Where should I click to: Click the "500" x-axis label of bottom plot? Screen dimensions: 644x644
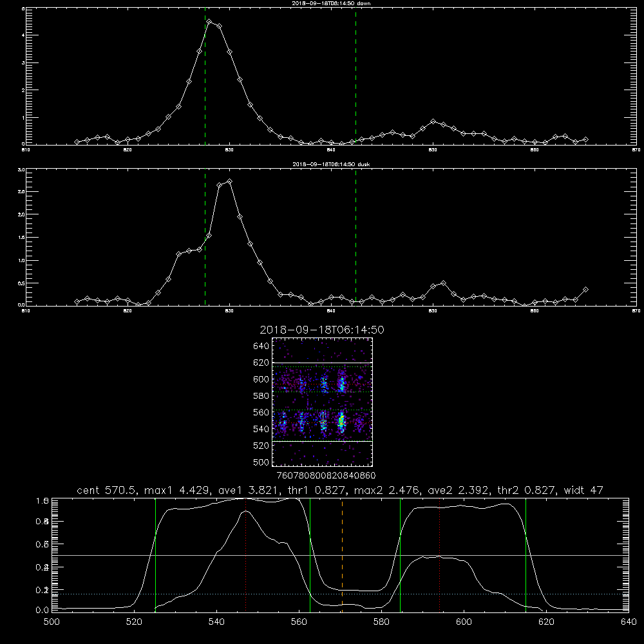(x=52, y=622)
